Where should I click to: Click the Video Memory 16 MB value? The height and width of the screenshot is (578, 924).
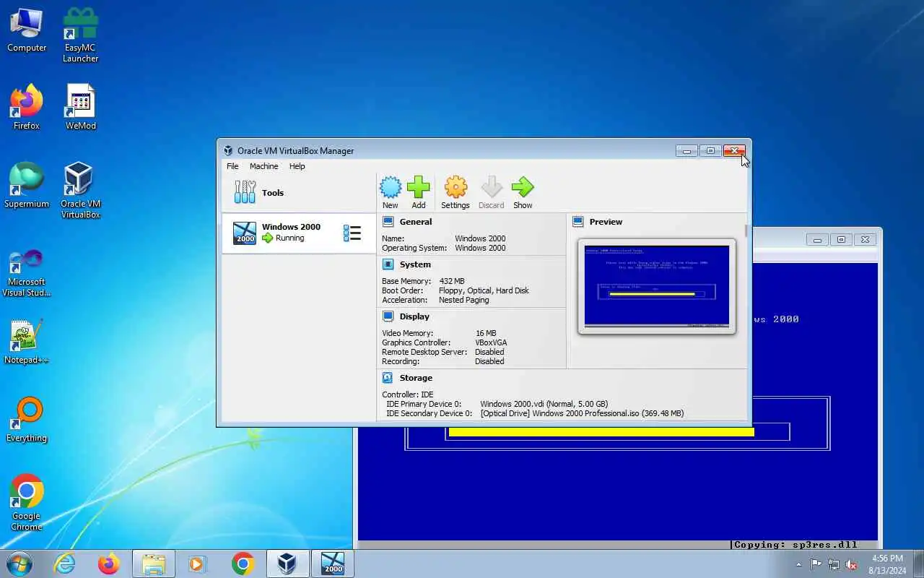coord(486,333)
